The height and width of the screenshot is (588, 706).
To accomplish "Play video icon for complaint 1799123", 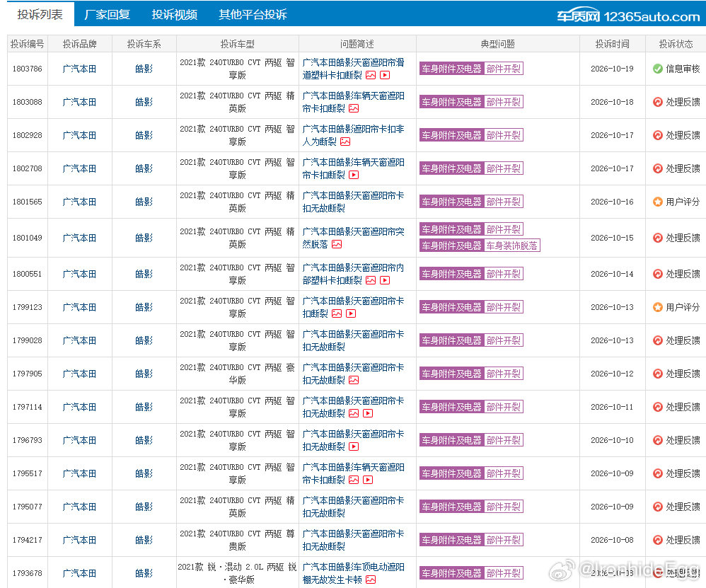I will 351,313.
